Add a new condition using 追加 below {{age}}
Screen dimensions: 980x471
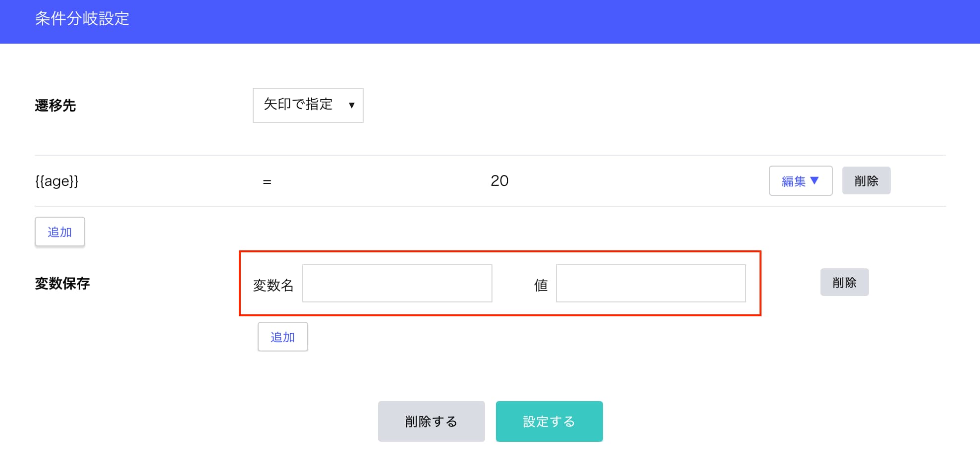point(60,232)
